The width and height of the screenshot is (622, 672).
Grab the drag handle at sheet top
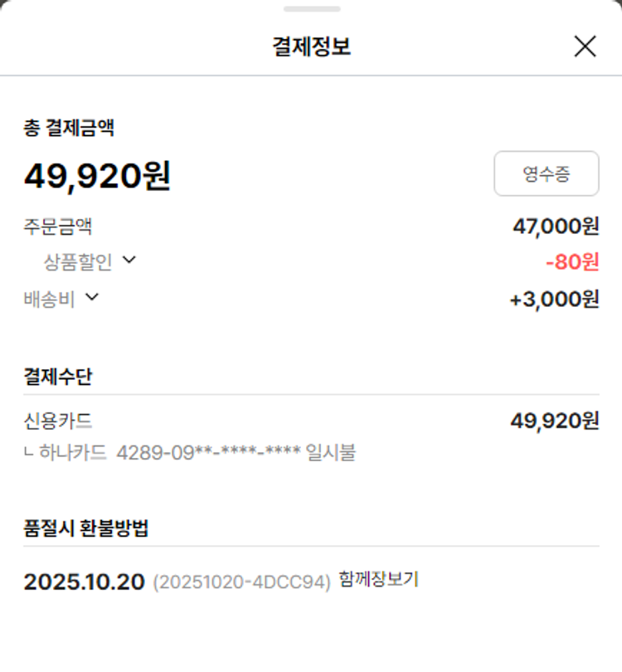click(x=311, y=9)
